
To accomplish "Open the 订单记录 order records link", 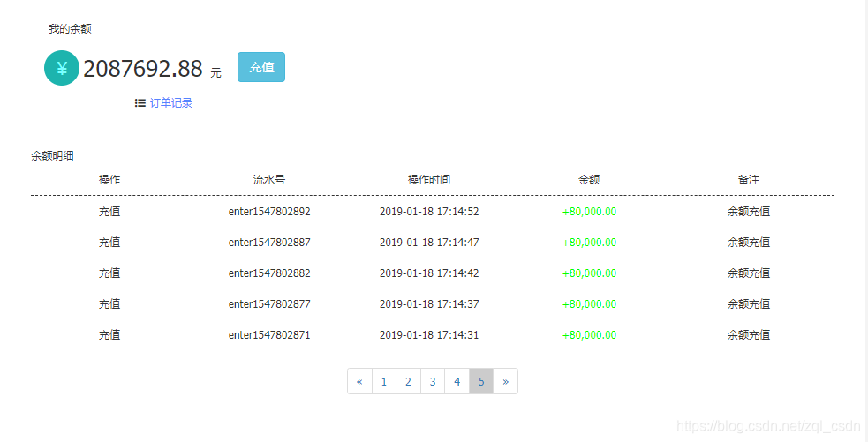I will click(171, 103).
